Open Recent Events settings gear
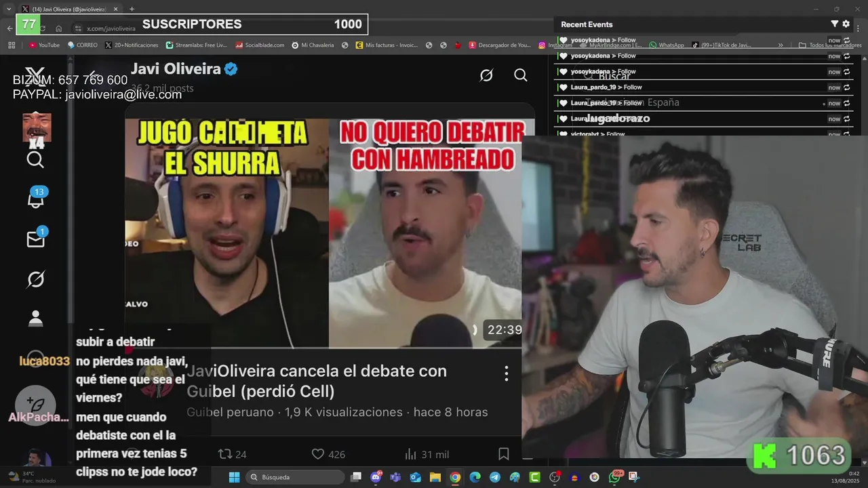Screen dimensions: 868x488 pos(846,24)
